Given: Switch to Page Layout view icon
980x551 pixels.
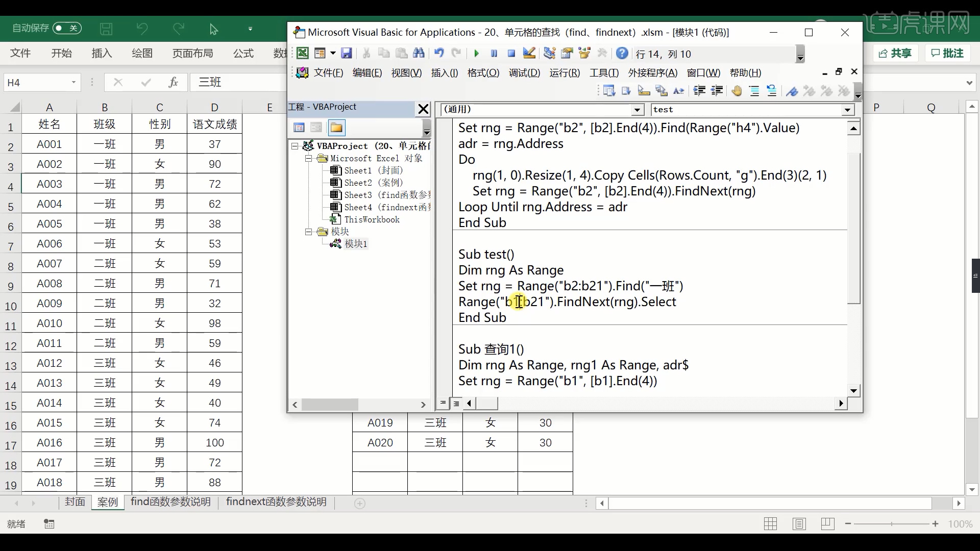Looking at the screenshot, I should [799, 524].
